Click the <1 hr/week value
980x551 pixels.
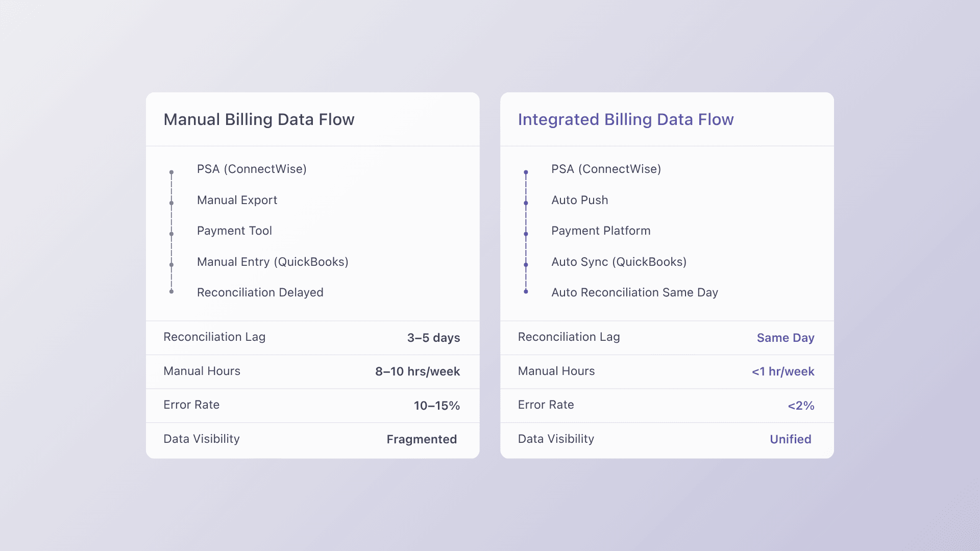point(783,371)
